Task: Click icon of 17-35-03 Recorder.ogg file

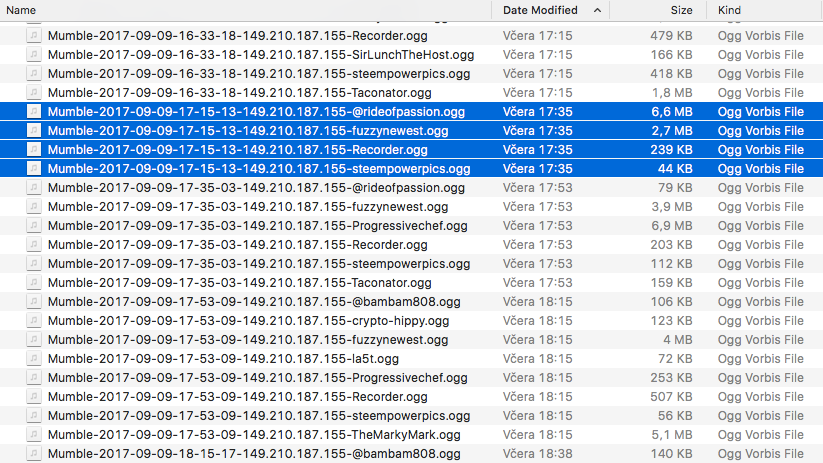Action: click(x=34, y=245)
